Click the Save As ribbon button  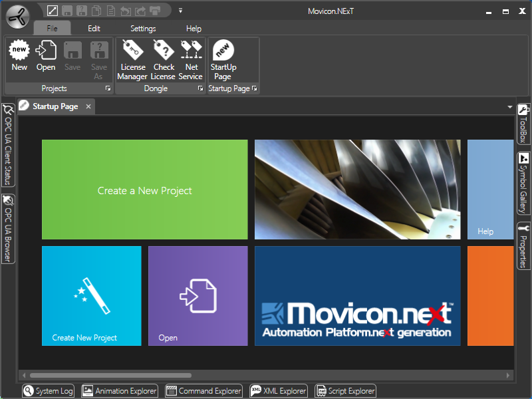[98, 60]
